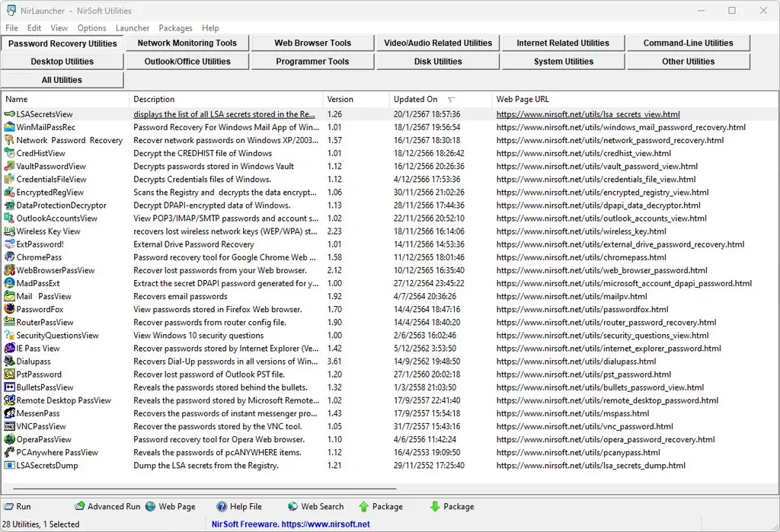The height and width of the screenshot is (532, 780).
Task: Select the WinMailPassRec utility icon
Action: click(9, 127)
